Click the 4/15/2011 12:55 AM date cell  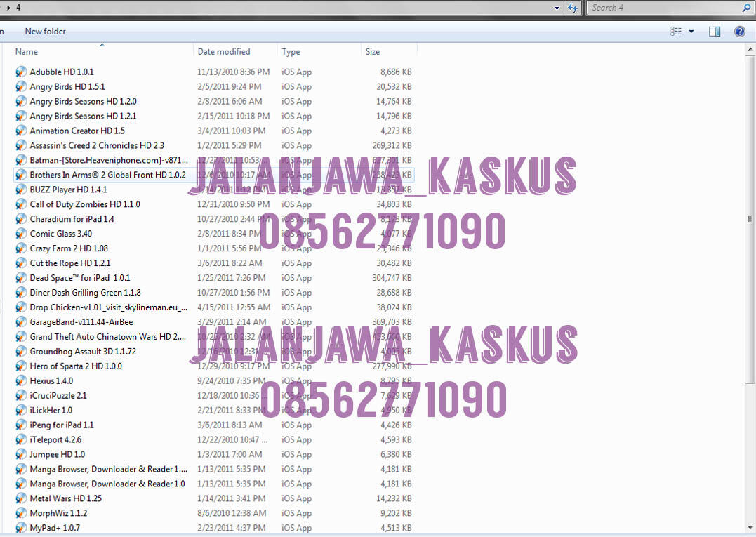[233, 307]
